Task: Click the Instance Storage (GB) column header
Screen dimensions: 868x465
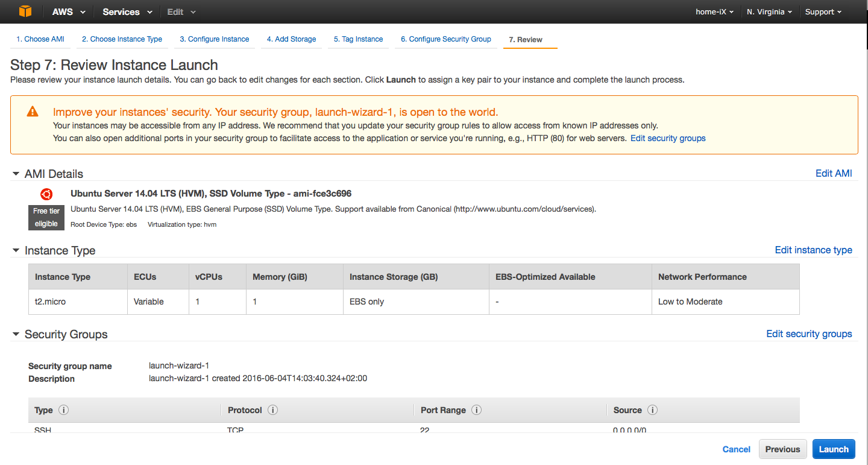Action: tap(416, 277)
